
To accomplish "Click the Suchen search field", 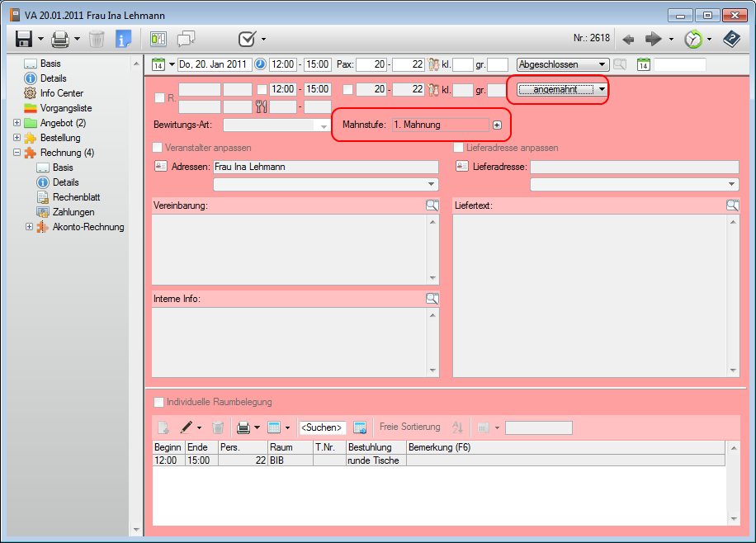I will pyautogui.click(x=322, y=427).
